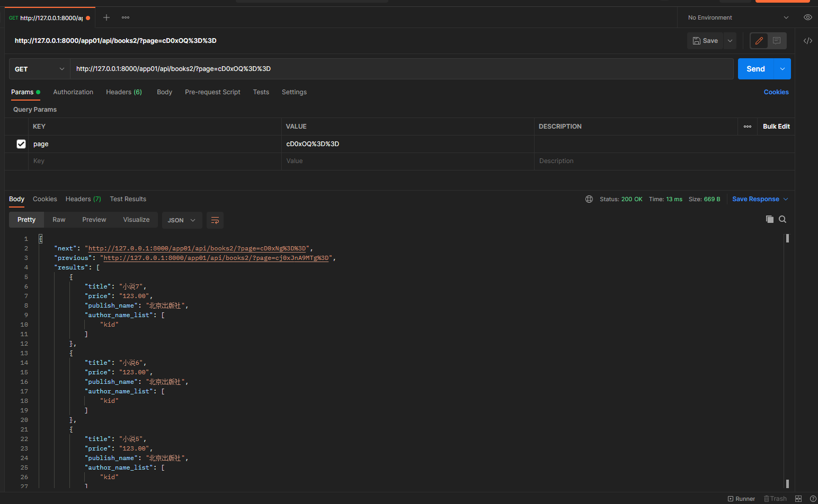Open the response Cookies tab
Image resolution: width=818 pixels, height=504 pixels.
(45, 199)
